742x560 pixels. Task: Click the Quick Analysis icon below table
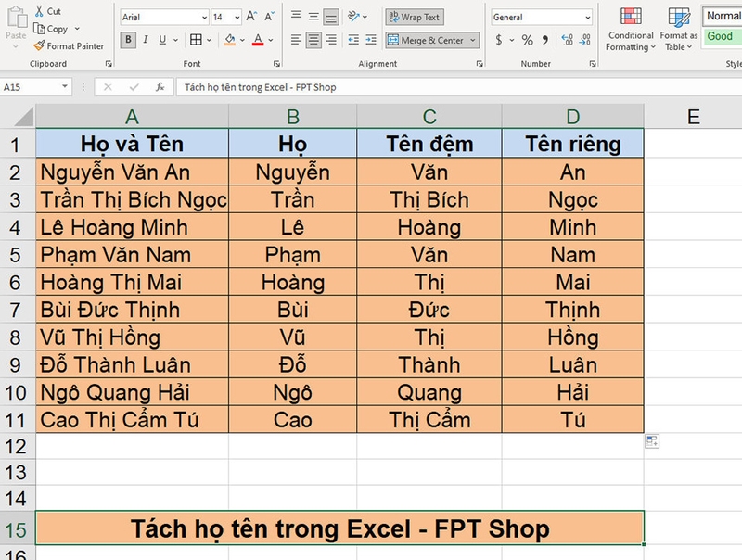[652, 441]
